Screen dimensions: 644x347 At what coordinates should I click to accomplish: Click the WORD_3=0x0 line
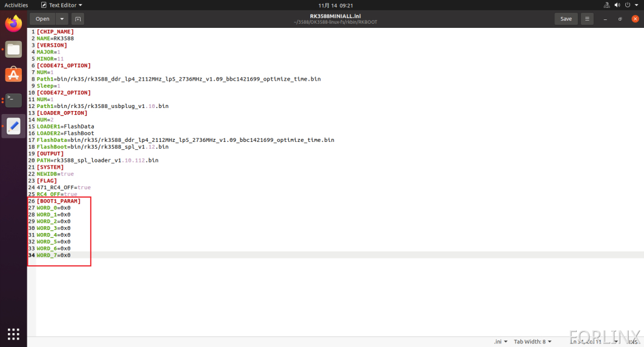(x=53, y=228)
